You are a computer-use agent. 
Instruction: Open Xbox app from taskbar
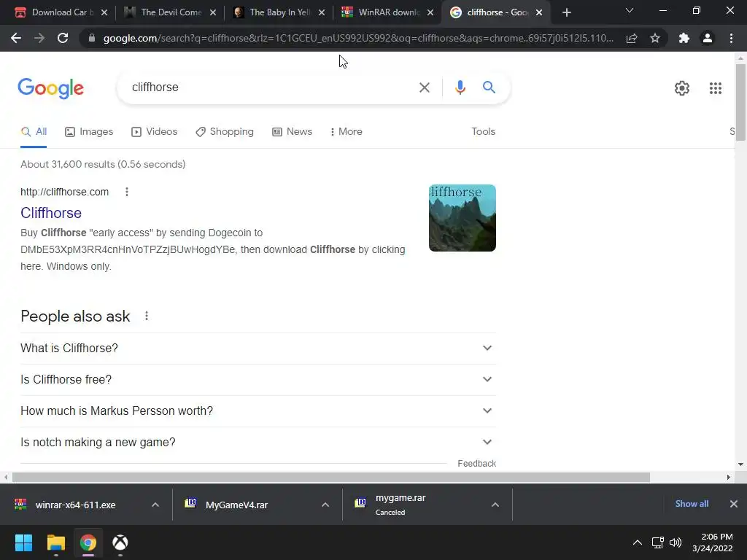[120, 542]
